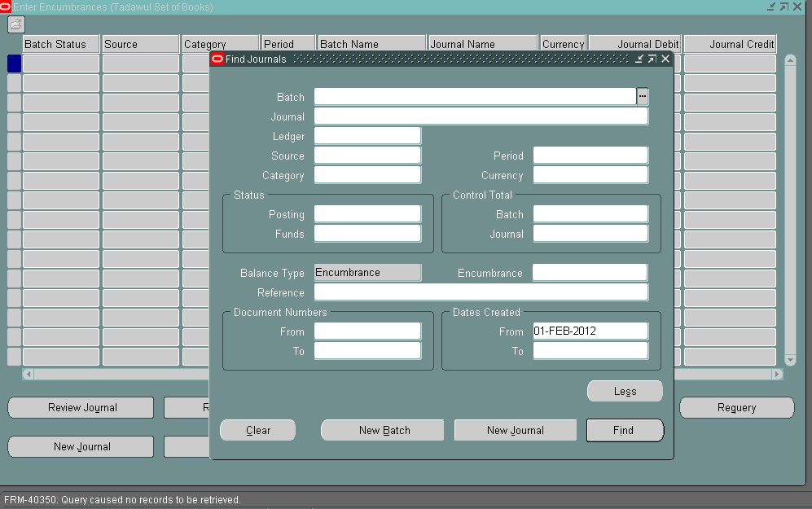Click the Currency input field

590,175
